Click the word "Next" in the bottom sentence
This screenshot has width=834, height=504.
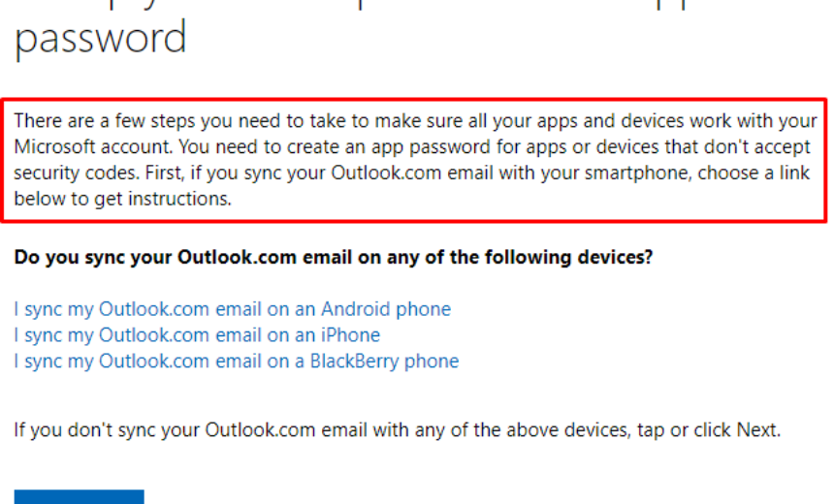pos(757,429)
